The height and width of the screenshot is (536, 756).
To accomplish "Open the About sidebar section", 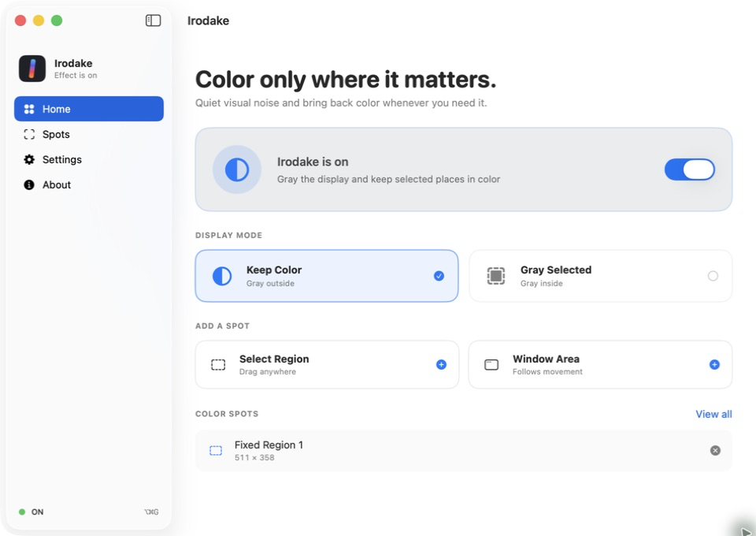I will (89, 184).
